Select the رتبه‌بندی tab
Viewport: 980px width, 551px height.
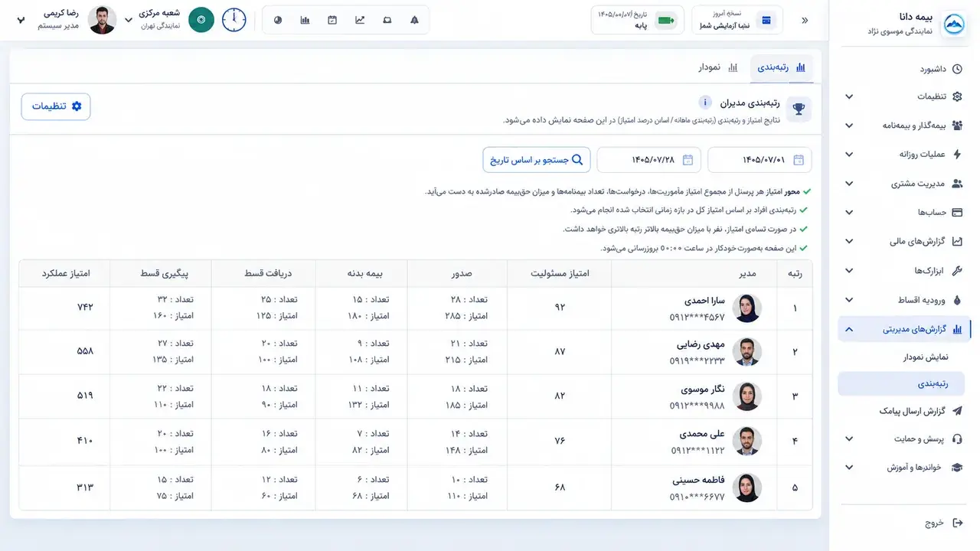782,67
